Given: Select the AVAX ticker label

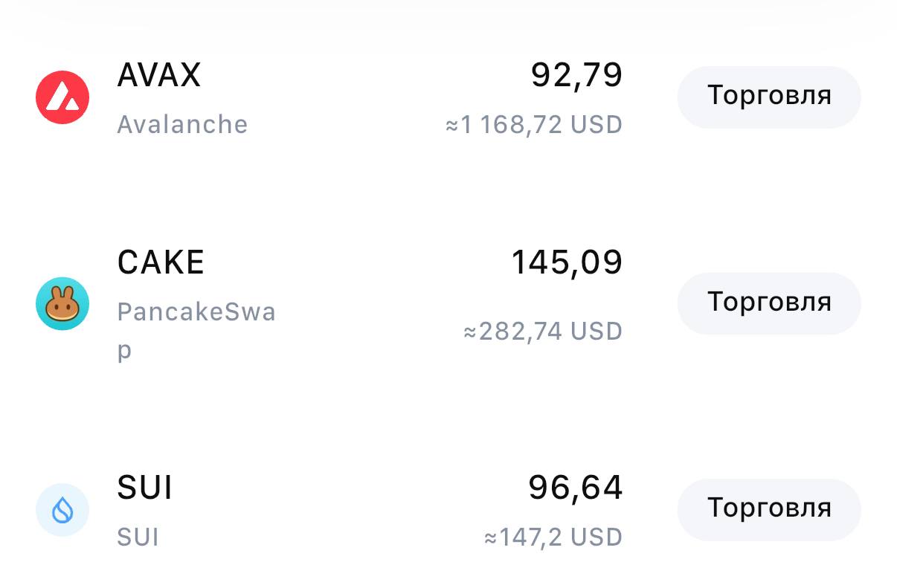Looking at the screenshot, I should click(159, 75).
